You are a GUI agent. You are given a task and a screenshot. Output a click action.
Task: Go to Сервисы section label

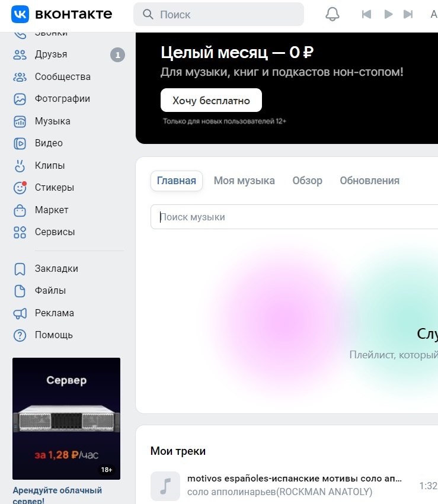[x=55, y=232]
